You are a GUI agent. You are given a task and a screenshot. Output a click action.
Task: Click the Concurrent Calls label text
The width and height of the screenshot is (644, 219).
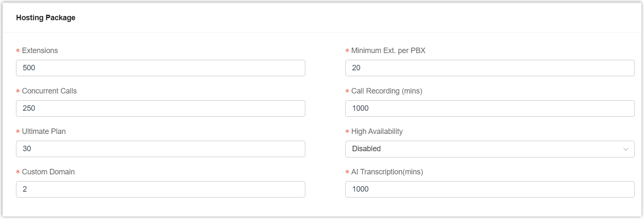(49, 91)
